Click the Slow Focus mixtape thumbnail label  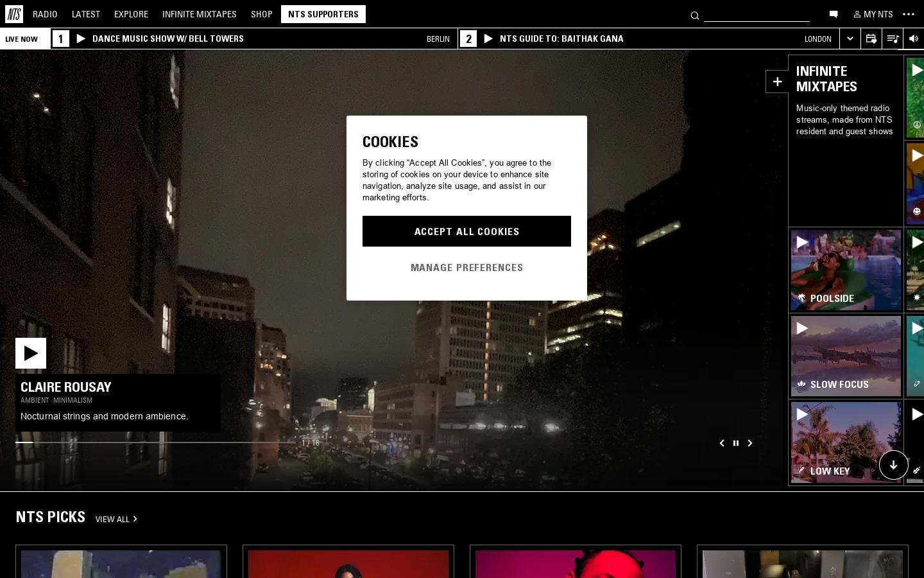pyautogui.click(x=839, y=385)
